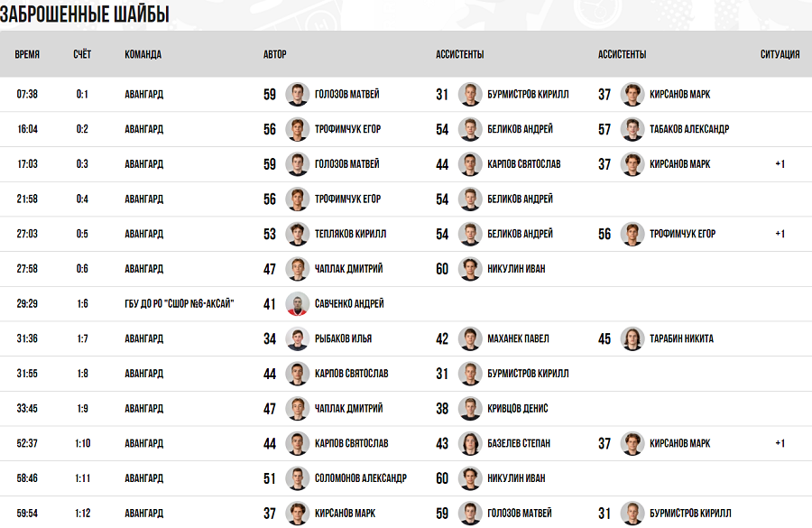Click the +1 marker in the 17:03 row
Viewport: 812px width, 528px height.
tap(780, 164)
